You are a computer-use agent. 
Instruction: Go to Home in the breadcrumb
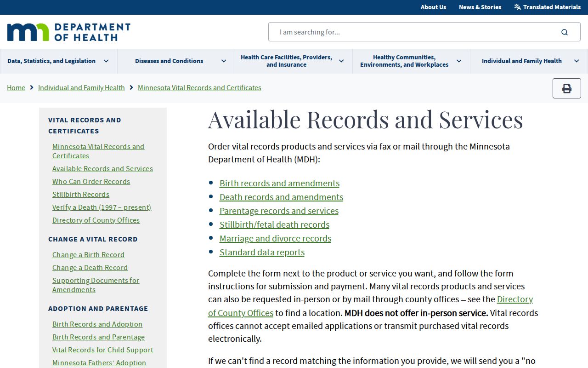point(16,88)
